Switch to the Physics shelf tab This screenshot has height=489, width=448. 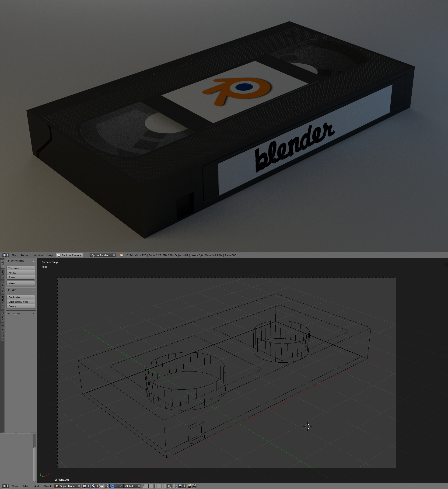tap(2, 316)
